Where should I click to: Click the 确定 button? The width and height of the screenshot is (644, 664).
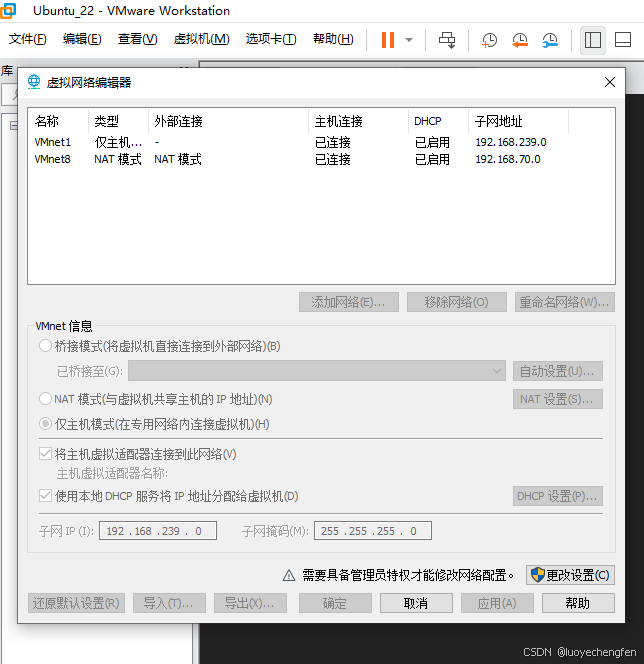pyautogui.click(x=335, y=603)
